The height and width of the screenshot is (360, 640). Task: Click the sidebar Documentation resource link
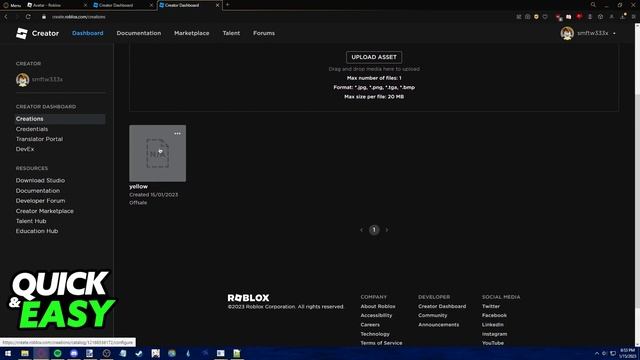pyautogui.click(x=38, y=191)
